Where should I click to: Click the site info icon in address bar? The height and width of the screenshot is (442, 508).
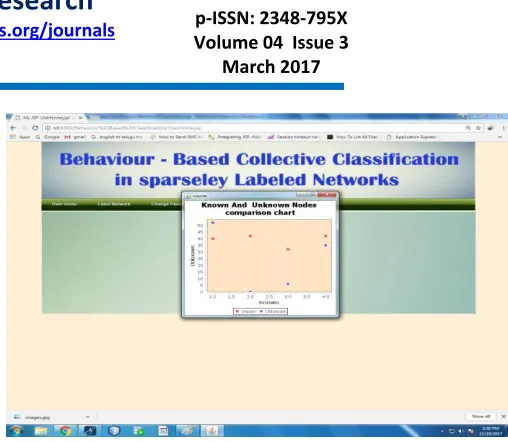48,128
